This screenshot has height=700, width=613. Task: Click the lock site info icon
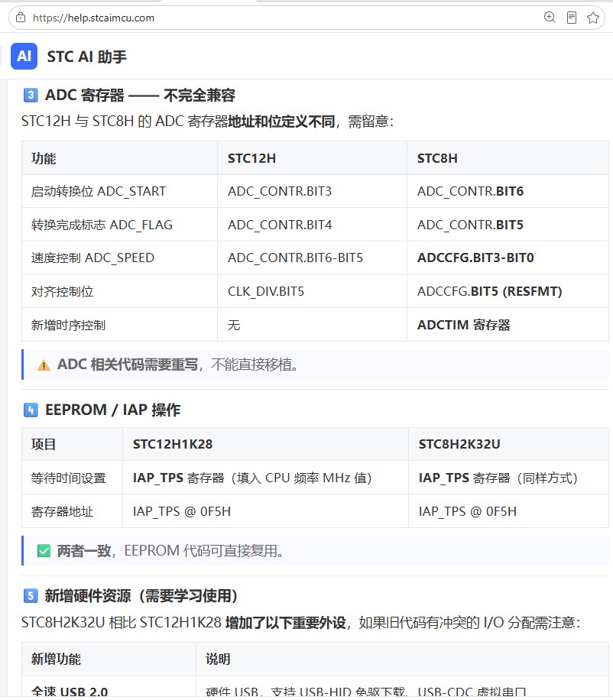tap(21, 18)
